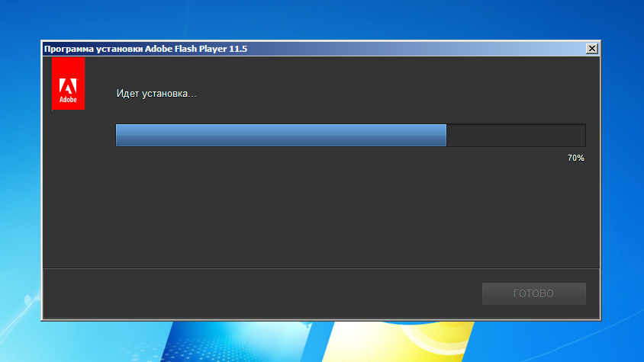The height and width of the screenshot is (362, 644).
Task: Click the installer title bar text
Action: pyautogui.click(x=146, y=49)
